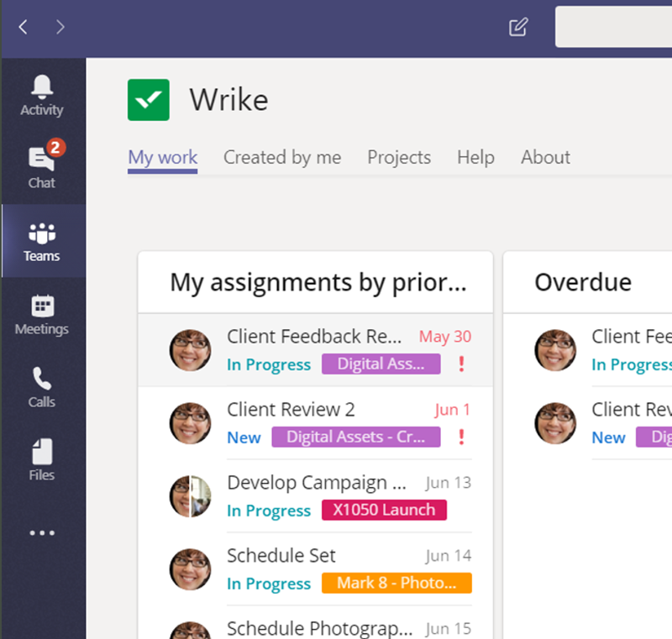Switch to the My work tab

tap(163, 158)
